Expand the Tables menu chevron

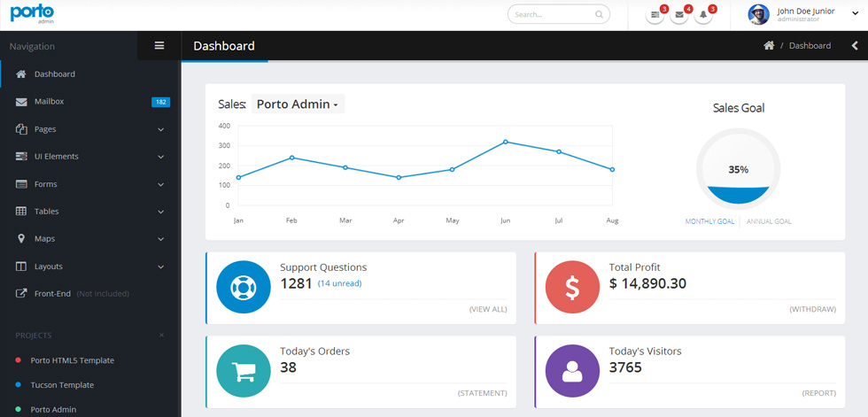(160, 212)
